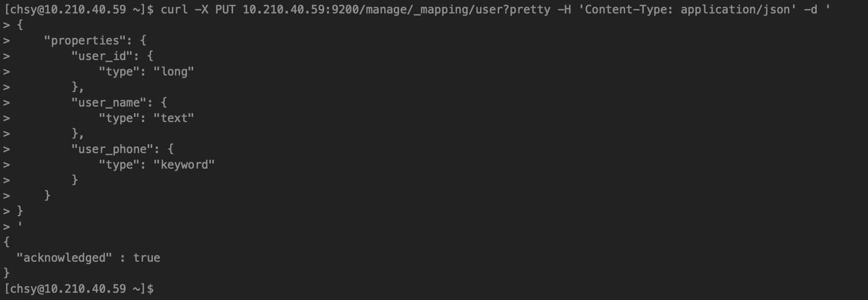Click the "user_phone" key
The height and width of the screenshot is (300, 868).
click(112, 149)
